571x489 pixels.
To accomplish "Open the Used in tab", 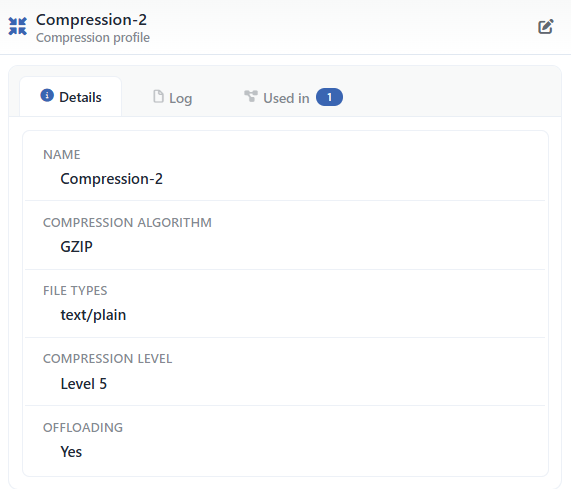I will pos(293,98).
